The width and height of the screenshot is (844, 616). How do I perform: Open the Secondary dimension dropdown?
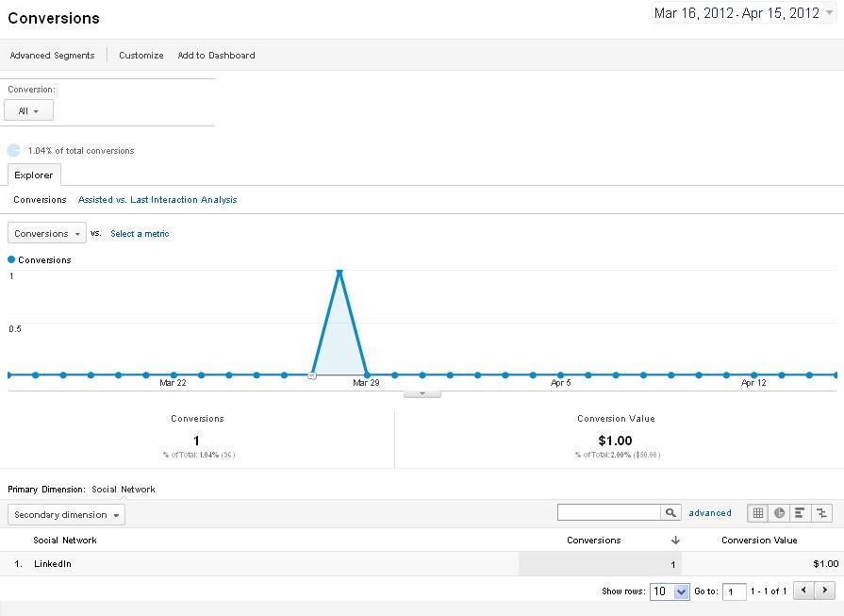pos(66,515)
